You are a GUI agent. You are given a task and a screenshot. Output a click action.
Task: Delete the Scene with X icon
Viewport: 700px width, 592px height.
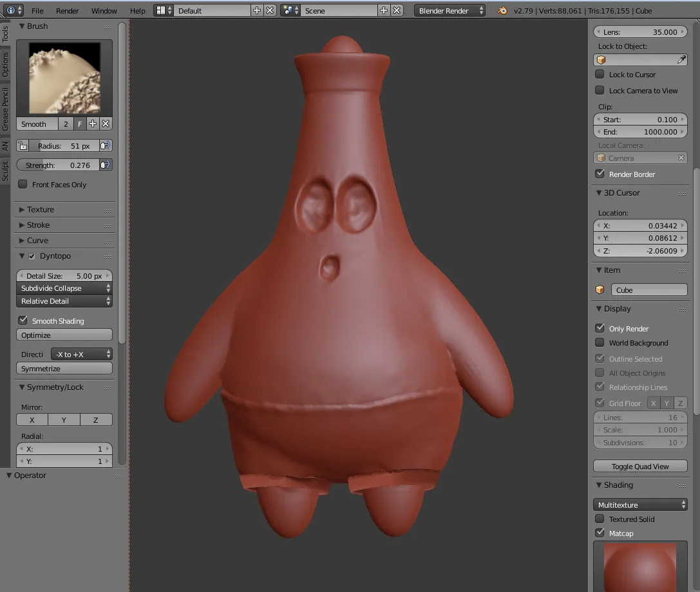pos(397,10)
